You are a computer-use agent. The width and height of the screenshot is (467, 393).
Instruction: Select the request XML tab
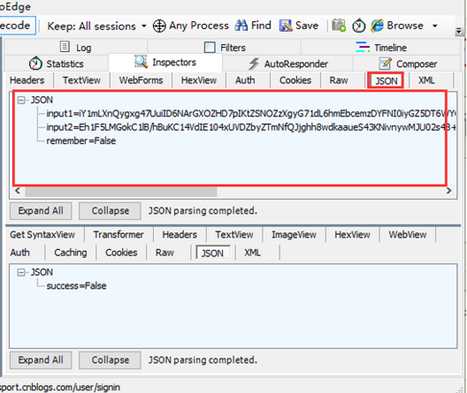(x=426, y=80)
